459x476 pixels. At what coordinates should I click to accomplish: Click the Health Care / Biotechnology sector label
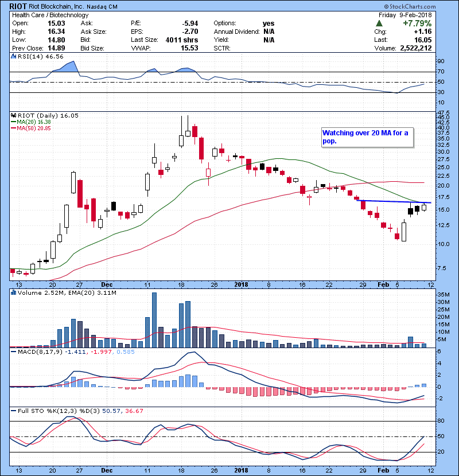tap(50, 15)
